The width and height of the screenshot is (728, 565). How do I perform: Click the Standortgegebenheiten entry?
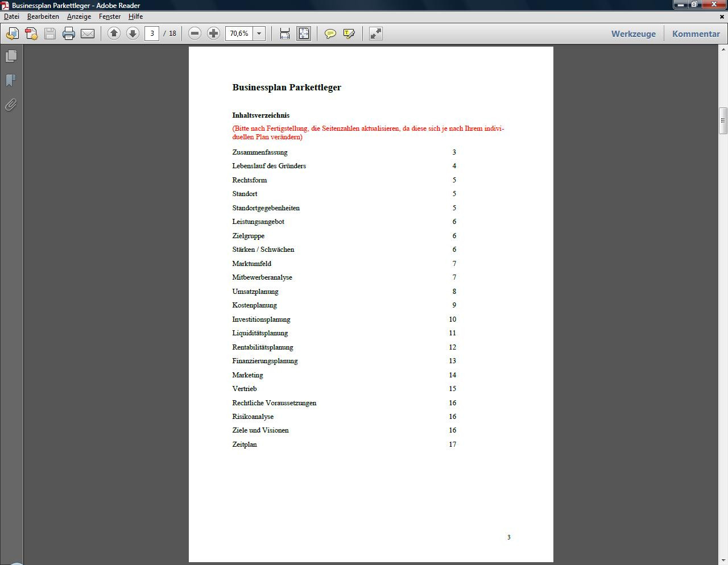click(266, 208)
